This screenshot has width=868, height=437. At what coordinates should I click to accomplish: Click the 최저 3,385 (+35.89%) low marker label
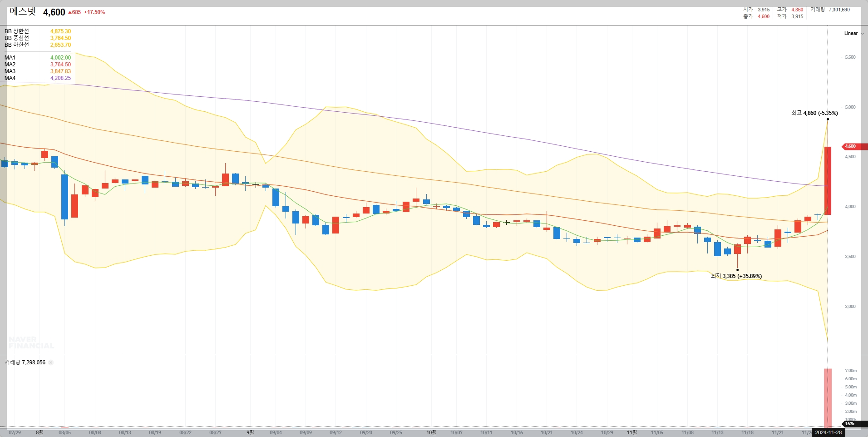(x=736, y=276)
